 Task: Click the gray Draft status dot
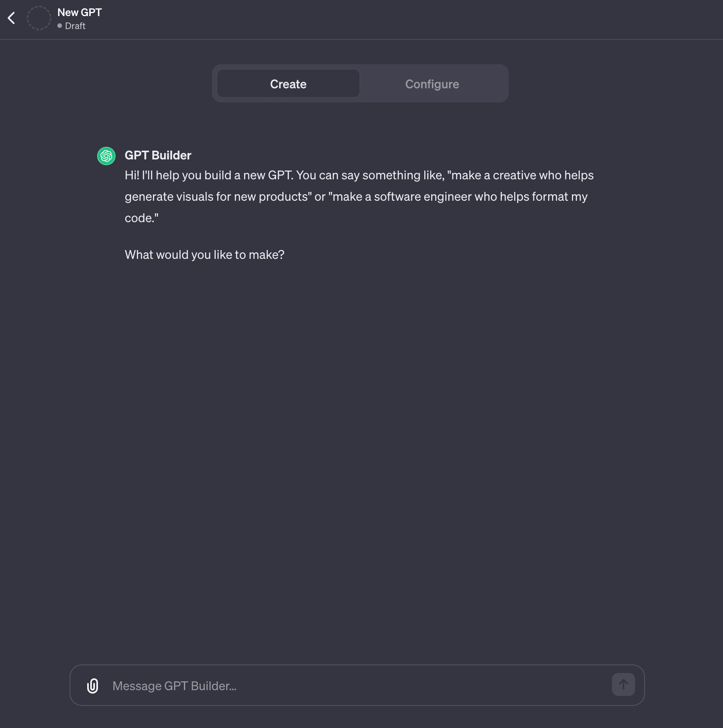click(x=60, y=26)
